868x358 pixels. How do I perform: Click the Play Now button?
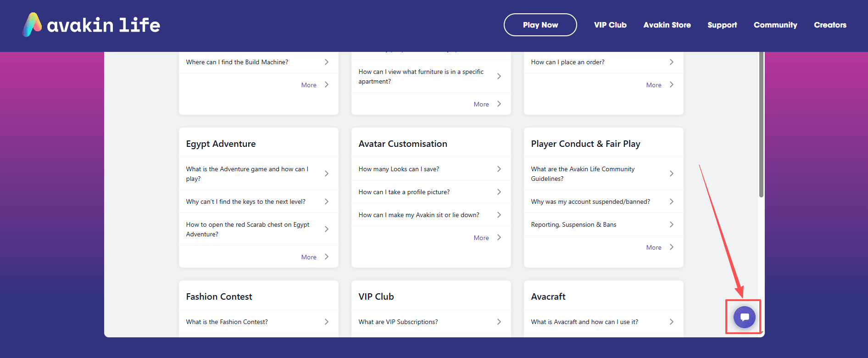click(x=540, y=25)
